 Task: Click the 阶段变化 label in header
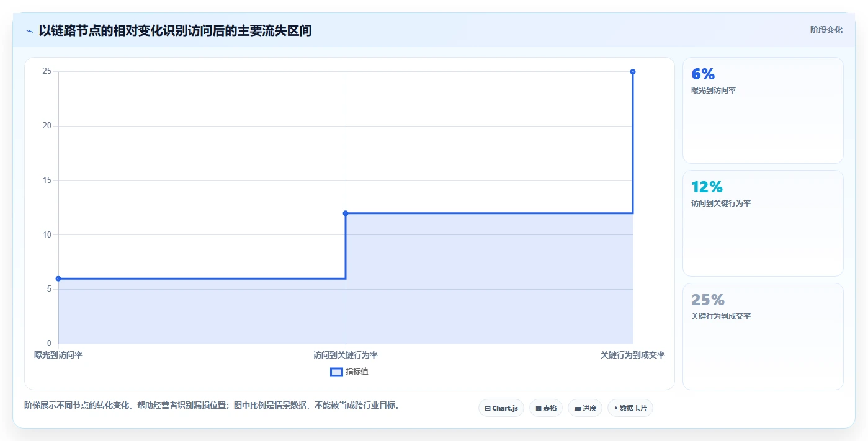[x=826, y=30]
